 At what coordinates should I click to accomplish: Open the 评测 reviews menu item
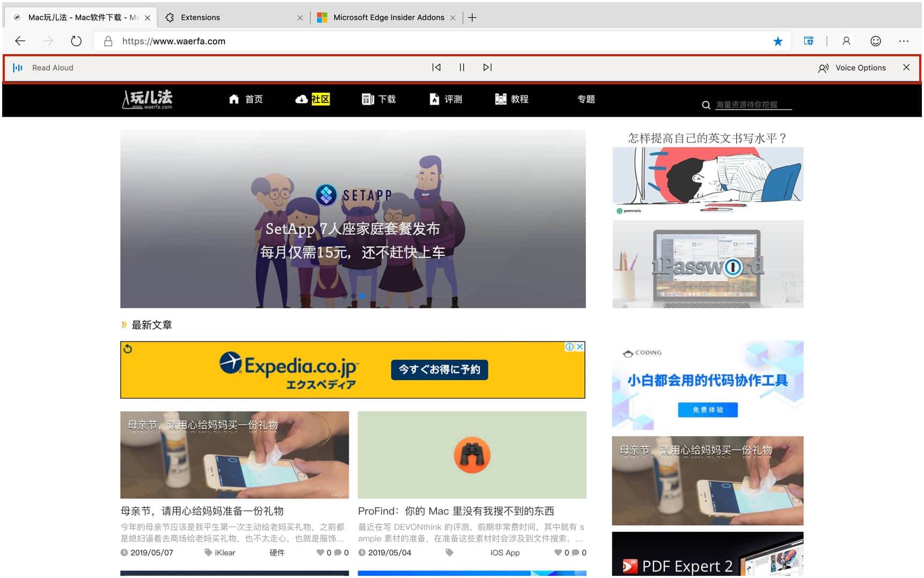tap(445, 99)
